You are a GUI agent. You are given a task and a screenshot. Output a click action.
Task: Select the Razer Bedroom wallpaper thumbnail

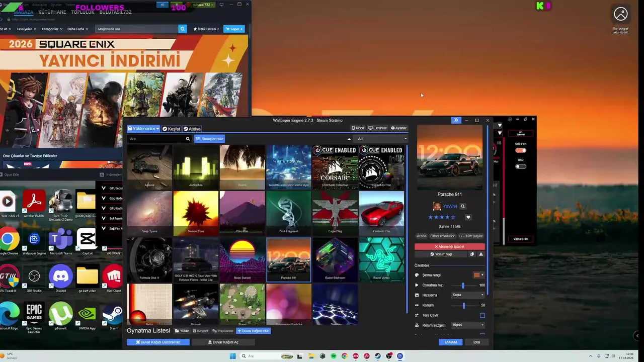point(335,259)
